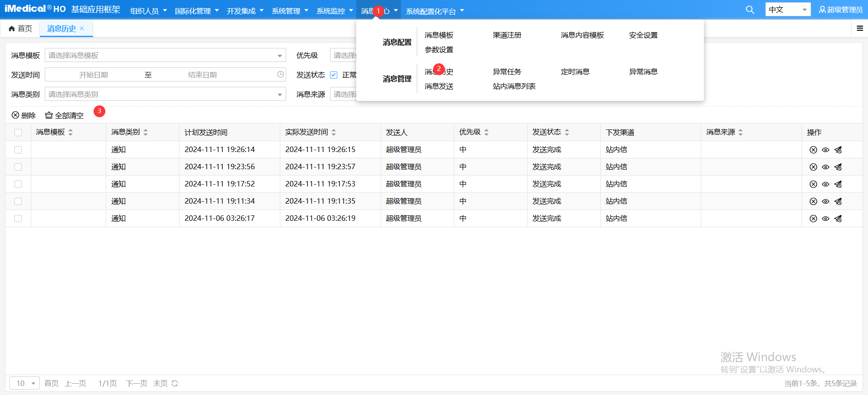Image resolution: width=868 pixels, height=395 pixels.
Task: View details with eye icon in second row
Action: tap(825, 167)
